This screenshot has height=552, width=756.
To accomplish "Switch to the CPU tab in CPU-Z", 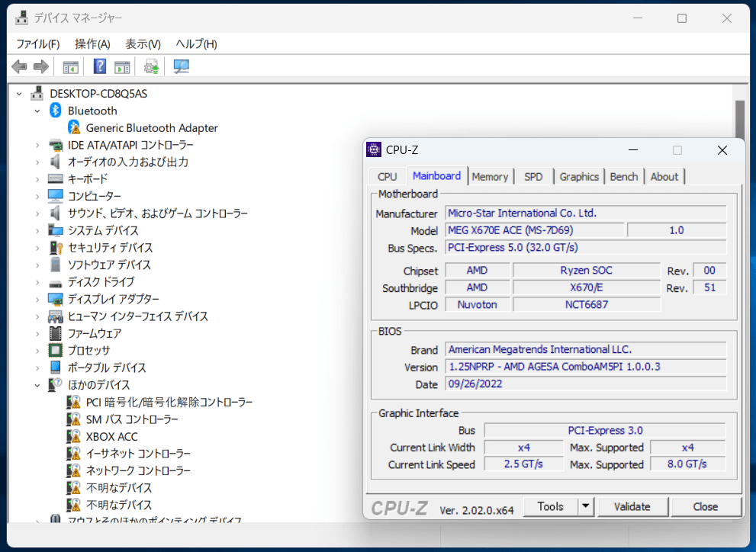I will coord(388,177).
